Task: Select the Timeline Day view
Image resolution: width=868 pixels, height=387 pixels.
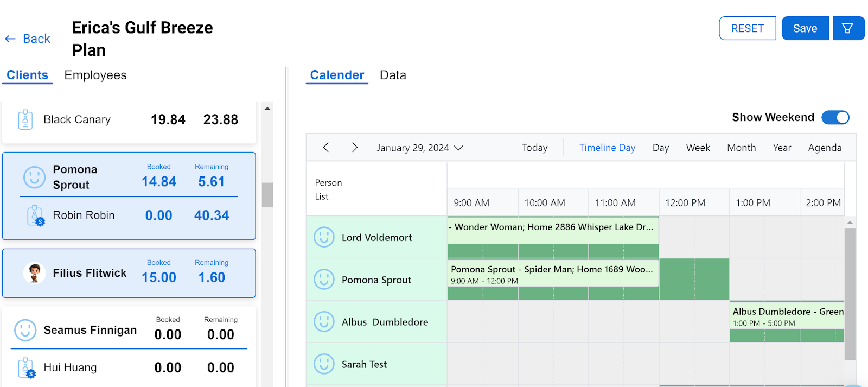Action: point(607,148)
